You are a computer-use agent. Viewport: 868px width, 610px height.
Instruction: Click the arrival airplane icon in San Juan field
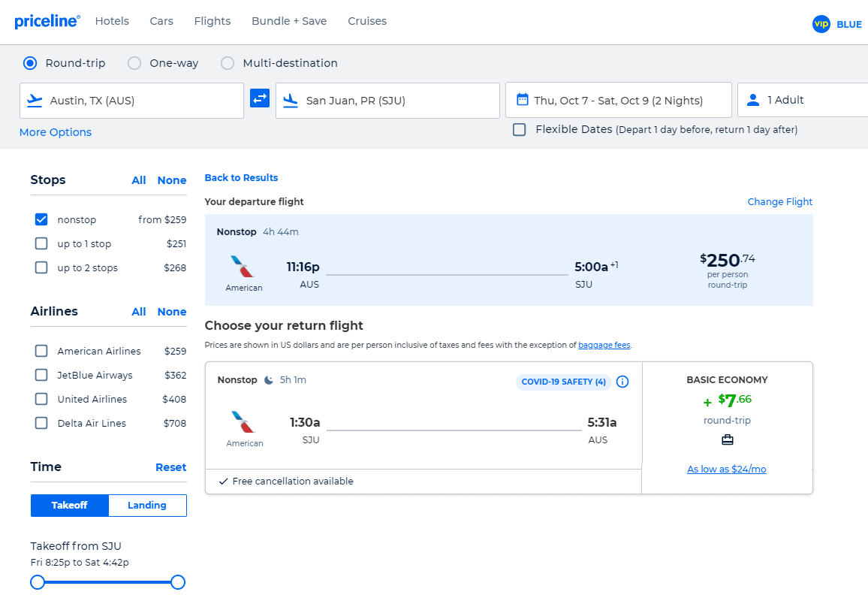click(x=292, y=99)
